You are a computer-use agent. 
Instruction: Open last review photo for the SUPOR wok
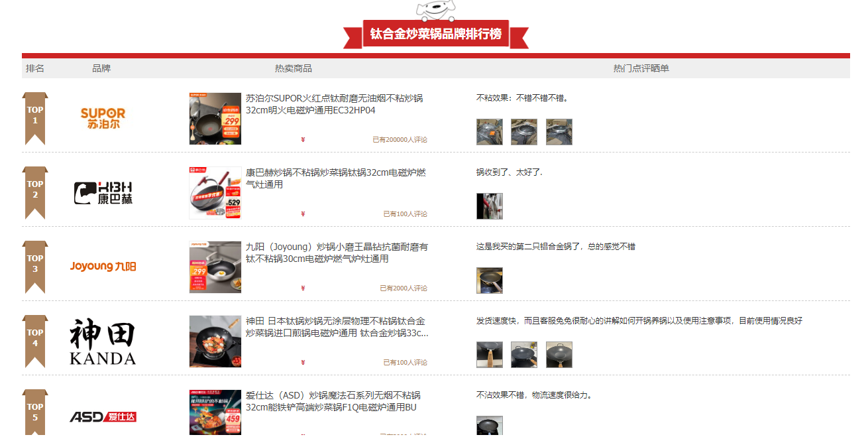559,132
